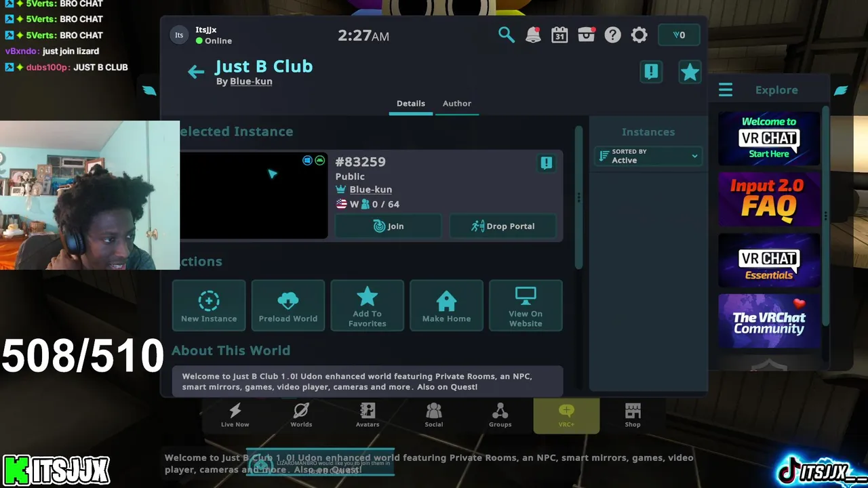
Task: Click the V credits balance button
Action: coord(679,35)
